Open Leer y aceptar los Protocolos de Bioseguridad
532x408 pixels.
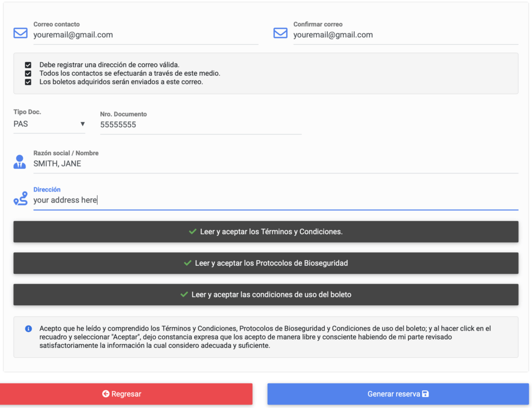point(266,263)
